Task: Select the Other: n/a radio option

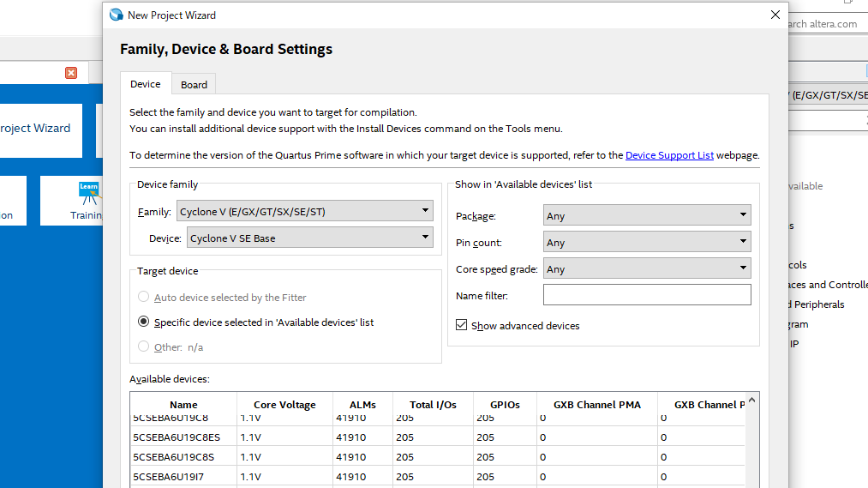Action: pyautogui.click(x=143, y=346)
